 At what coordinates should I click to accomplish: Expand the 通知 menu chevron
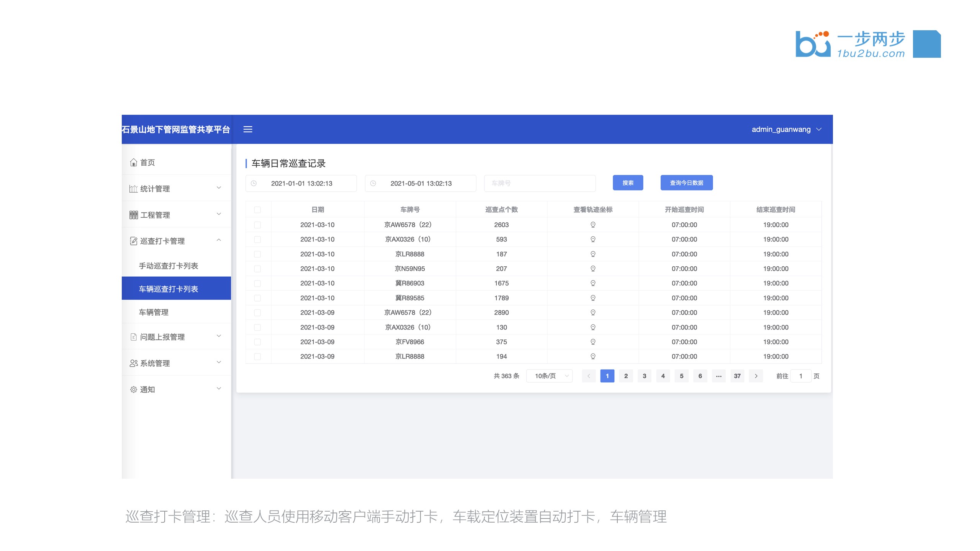(x=219, y=388)
